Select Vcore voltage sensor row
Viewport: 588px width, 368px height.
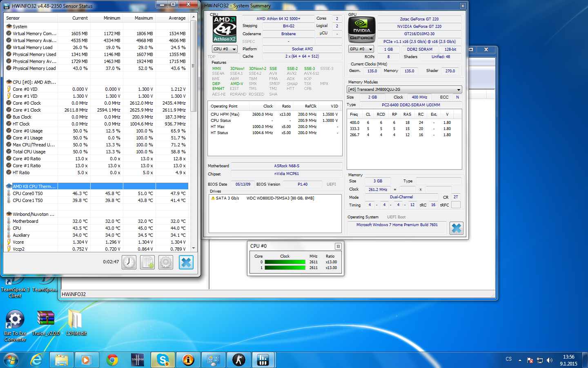[x=97, y=242]
